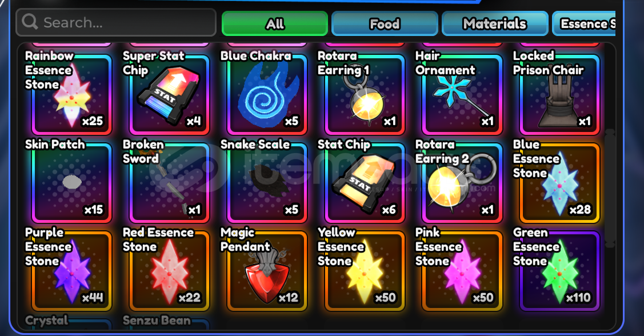644x336 pixels.
Task: Click the inventory vertical scrollbar
Action: coord(610,189)
